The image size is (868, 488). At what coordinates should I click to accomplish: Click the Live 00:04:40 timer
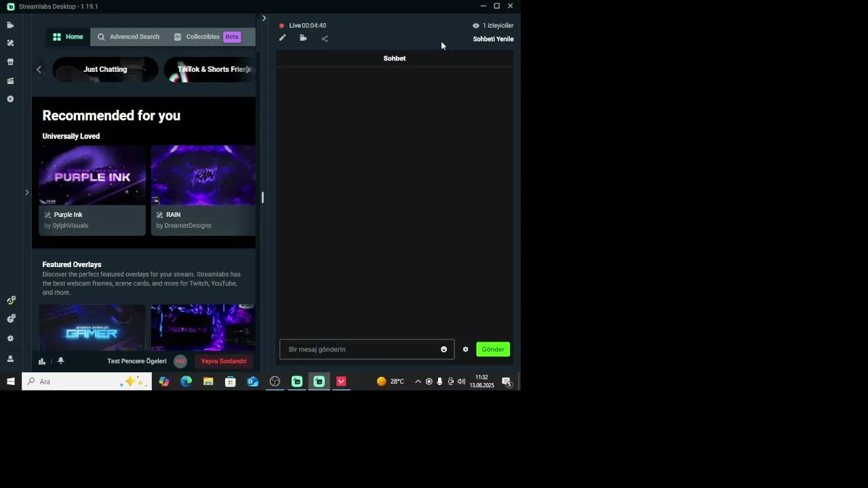(308, 26)
